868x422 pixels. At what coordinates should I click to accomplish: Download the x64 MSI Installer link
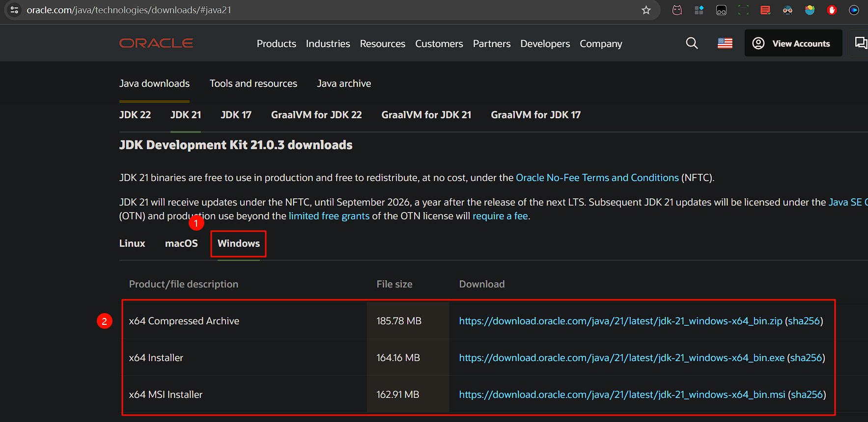point(621,395)
